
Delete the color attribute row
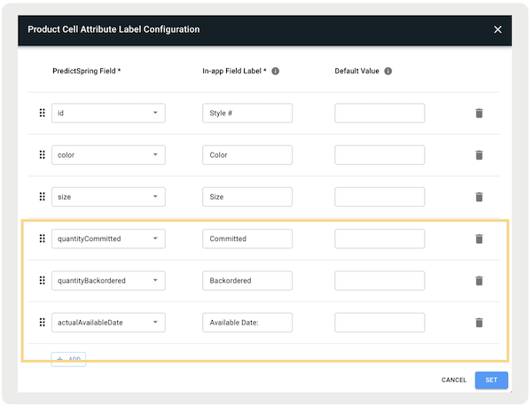[x=479, y=155]
